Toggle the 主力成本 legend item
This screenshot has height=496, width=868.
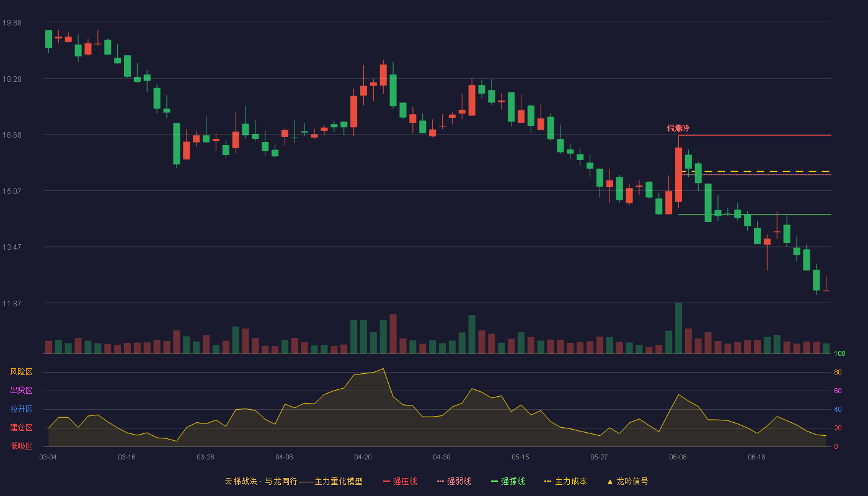pos(565,481)
